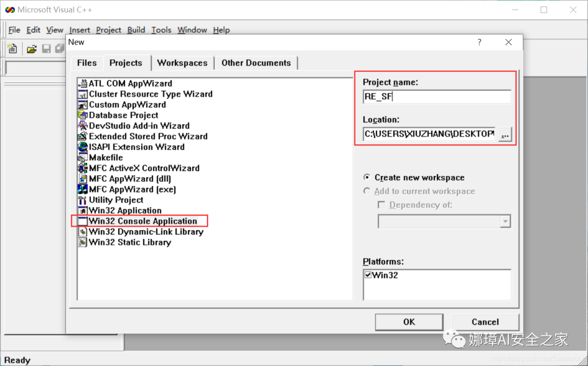Click the DevStudio Add-in Wizard icon
The height and width of the screenshot is (366, 588).
pos(83,126)
